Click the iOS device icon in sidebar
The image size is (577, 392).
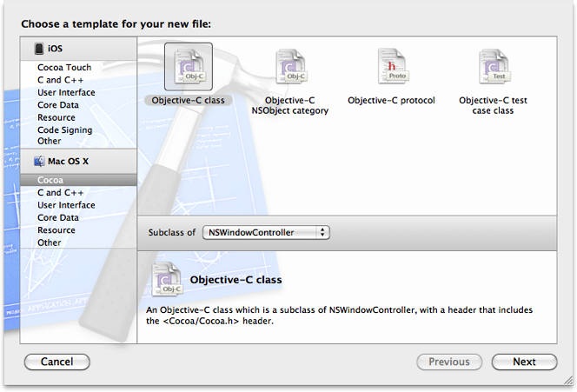40,49
